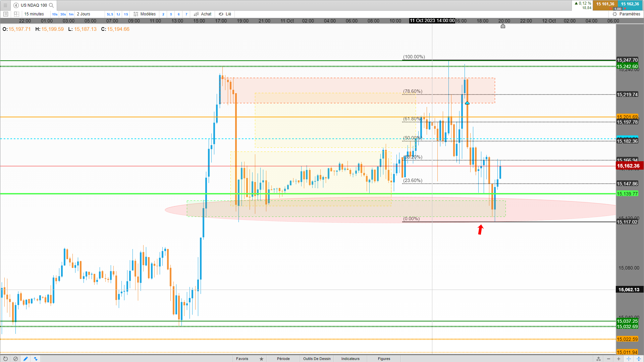Viewport: 644px width, 362px height.
Task: Click the Favoris star icon
Action: pyautogui.click(x=261, y=359)
